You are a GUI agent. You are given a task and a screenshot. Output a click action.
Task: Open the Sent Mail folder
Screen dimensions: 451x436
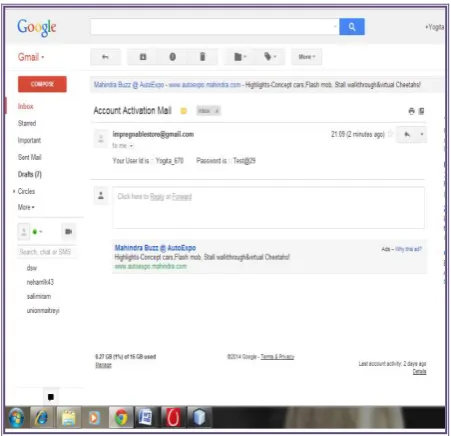click(x=30, y=157)
